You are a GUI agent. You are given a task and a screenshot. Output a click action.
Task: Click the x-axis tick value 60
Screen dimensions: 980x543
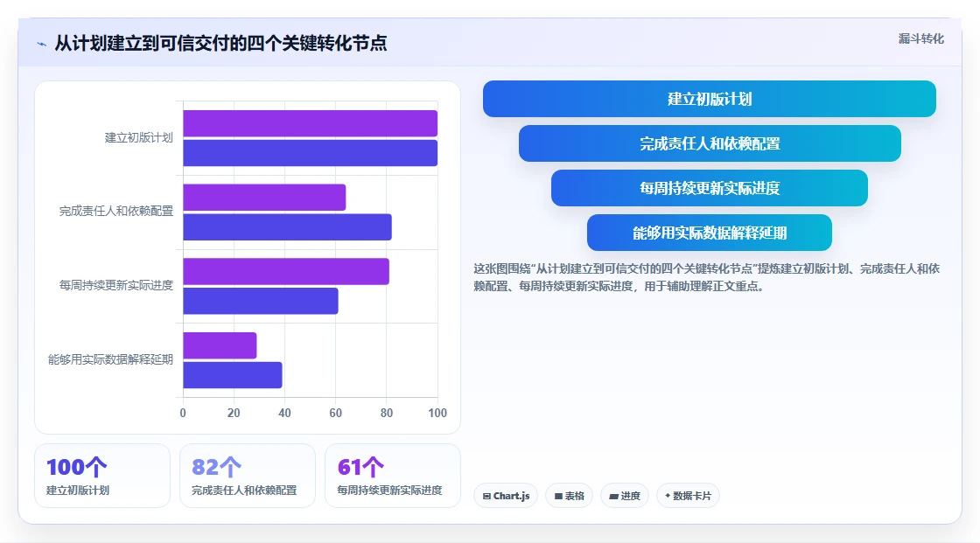336,413
